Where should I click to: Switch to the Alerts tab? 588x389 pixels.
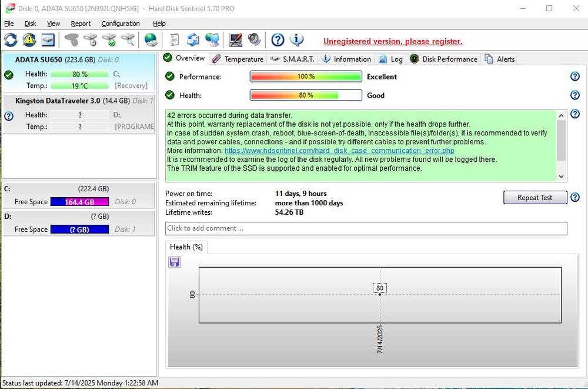500,59
